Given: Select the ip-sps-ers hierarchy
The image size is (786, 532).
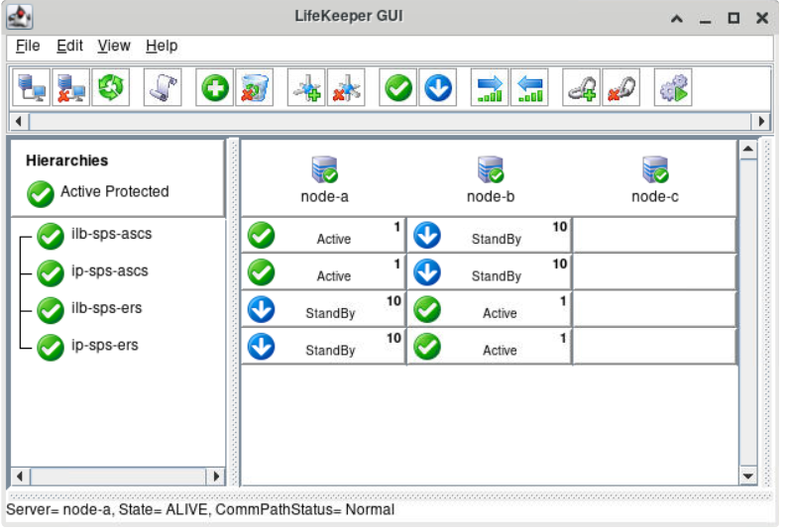Looking at the screenshot, I should pos(104,345).
